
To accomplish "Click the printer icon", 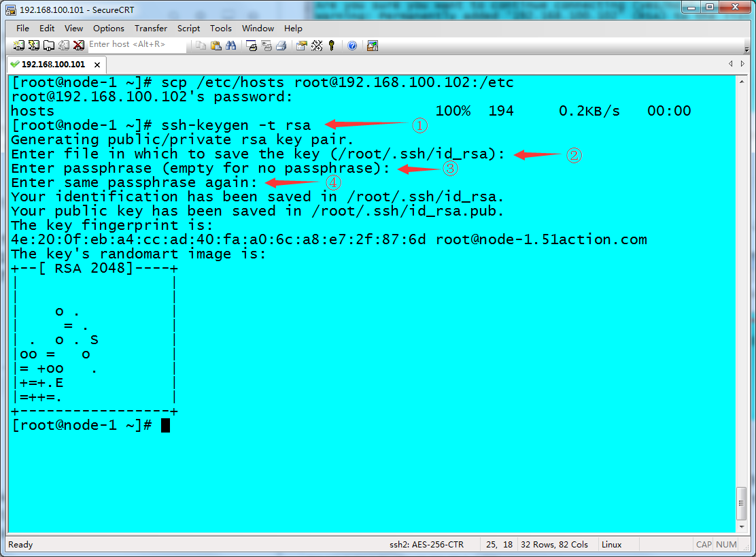I will (281, 46).
